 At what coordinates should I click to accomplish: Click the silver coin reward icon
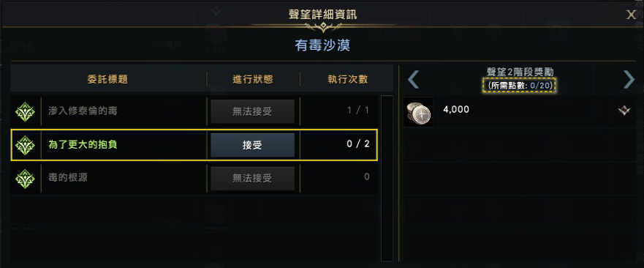[419, 111]
